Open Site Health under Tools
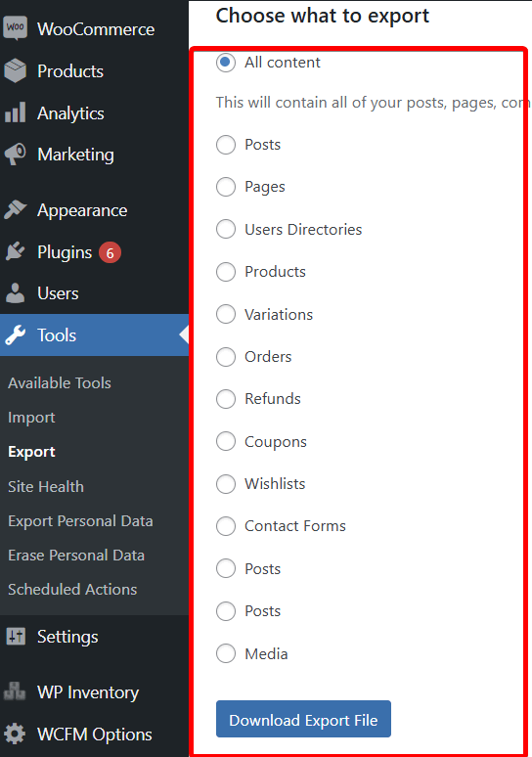Screen dimensions: 532x757 click(46, 487)
